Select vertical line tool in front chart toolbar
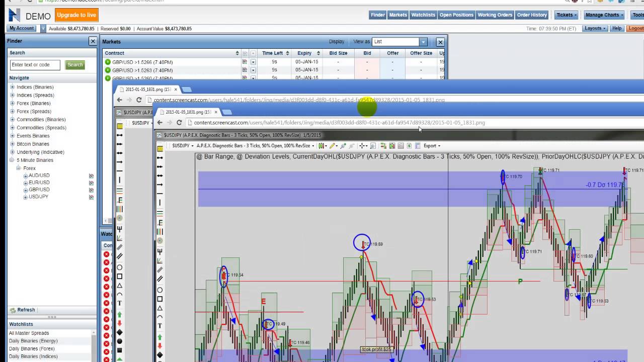The width and height of the screenshot is (644, 362). pyautogui.click(x=160, y=203)
